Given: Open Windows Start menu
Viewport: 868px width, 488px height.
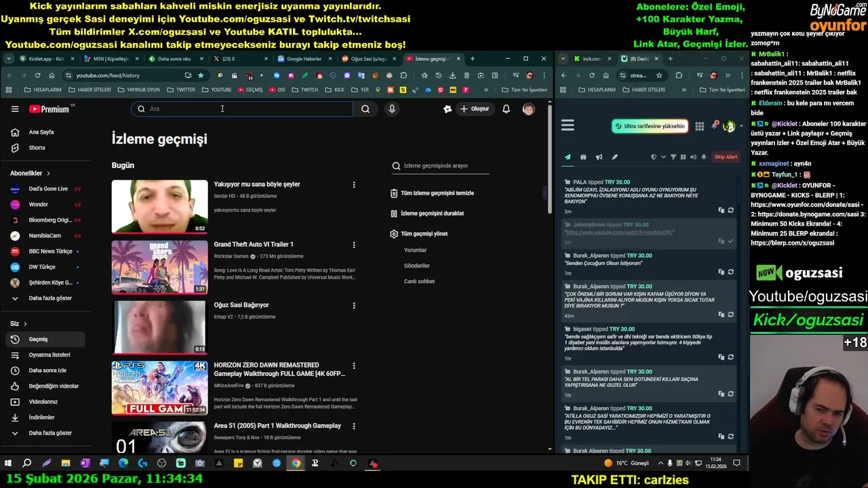Looking at the screenshot, I should coord(8,464).
